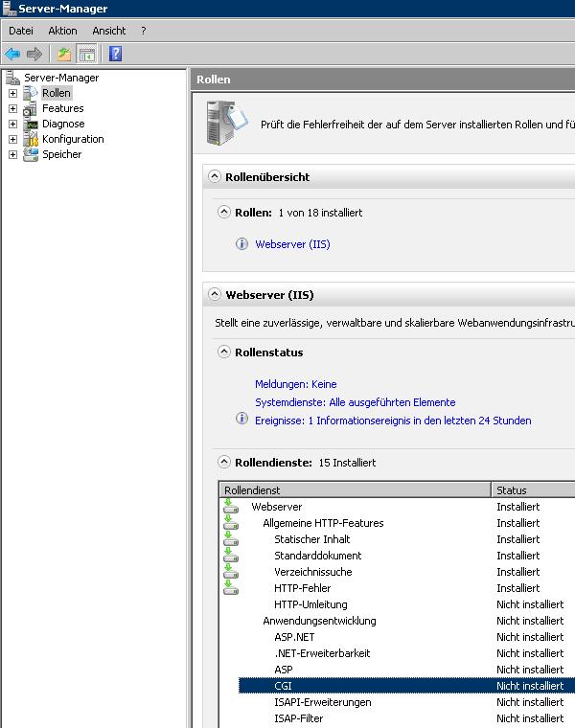Open the Datei menu
The height and width of the screenshot is (728, 575).
20,31
